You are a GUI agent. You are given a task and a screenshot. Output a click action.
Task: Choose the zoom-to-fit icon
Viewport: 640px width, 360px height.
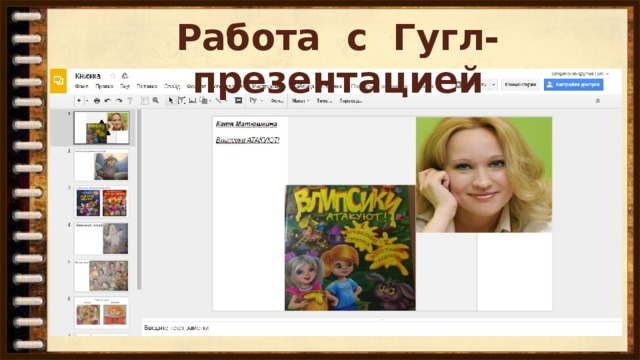pyautogui.click(x=144, y=100)
